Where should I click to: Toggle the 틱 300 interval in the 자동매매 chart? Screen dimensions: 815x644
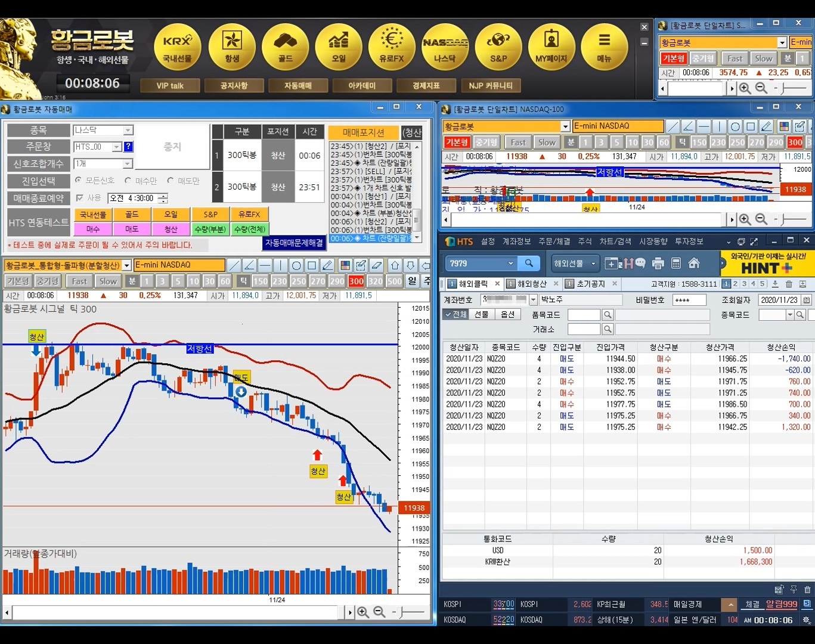point(357,281)
